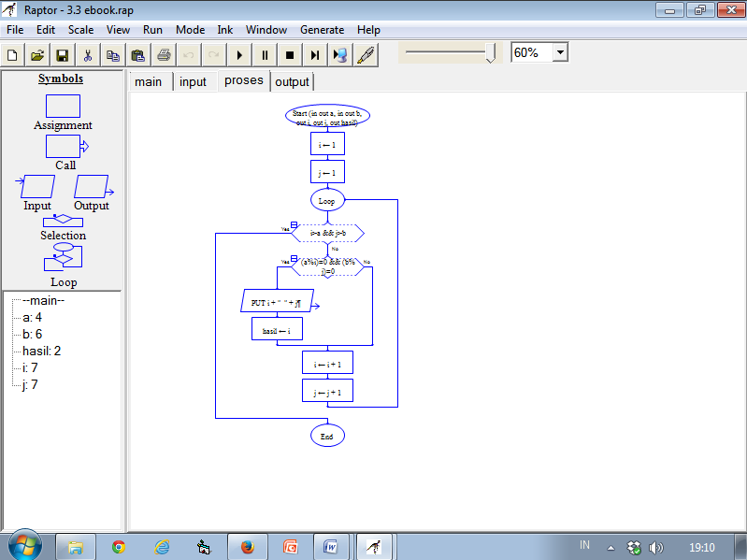747x560 pixels.
Task: Open a file with the folder icon
Action: tap(37, 55)
